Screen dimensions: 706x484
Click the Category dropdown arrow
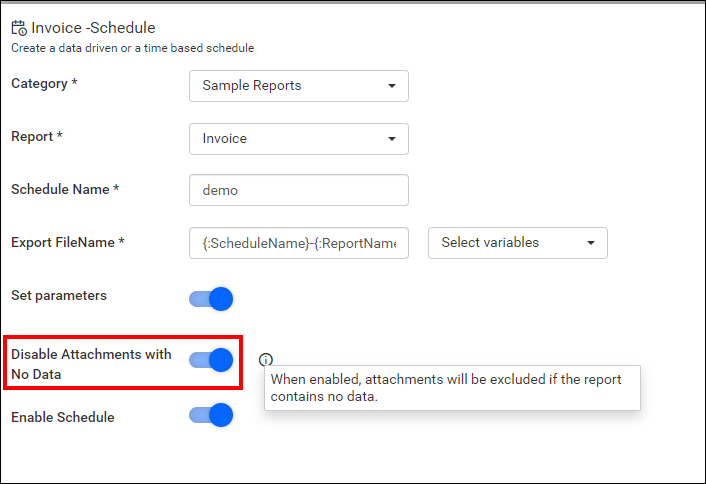(392, 86)
